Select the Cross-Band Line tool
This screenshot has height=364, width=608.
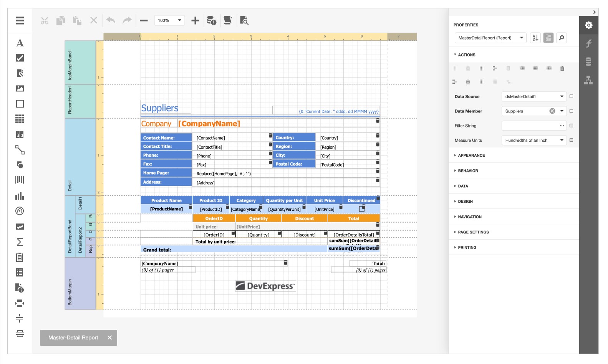click(20, 318)
